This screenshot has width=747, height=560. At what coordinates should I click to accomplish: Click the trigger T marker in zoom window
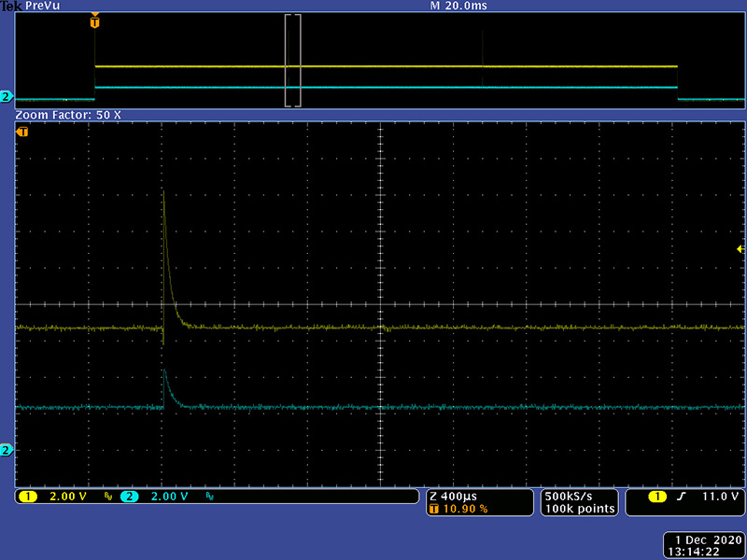pyautogui.click(x=23, y=133)
